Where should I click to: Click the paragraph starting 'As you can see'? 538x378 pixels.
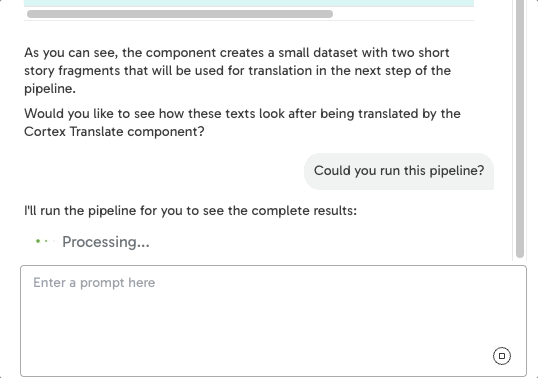point(237,70)
